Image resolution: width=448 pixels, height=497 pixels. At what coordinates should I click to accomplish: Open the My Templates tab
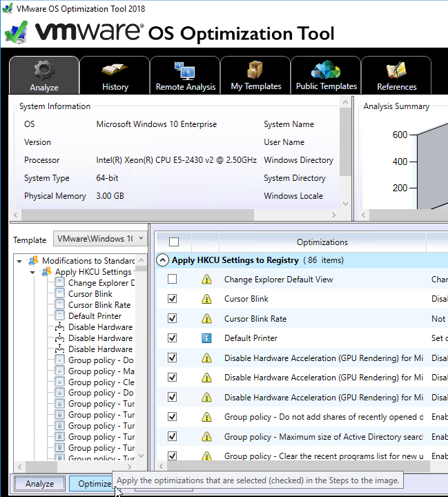255,75
